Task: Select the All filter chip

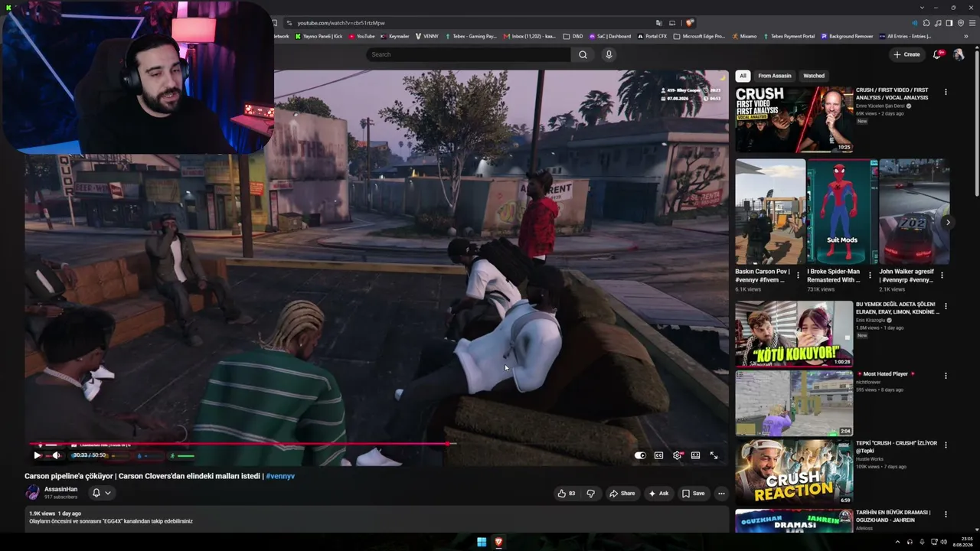Action: 743,76
